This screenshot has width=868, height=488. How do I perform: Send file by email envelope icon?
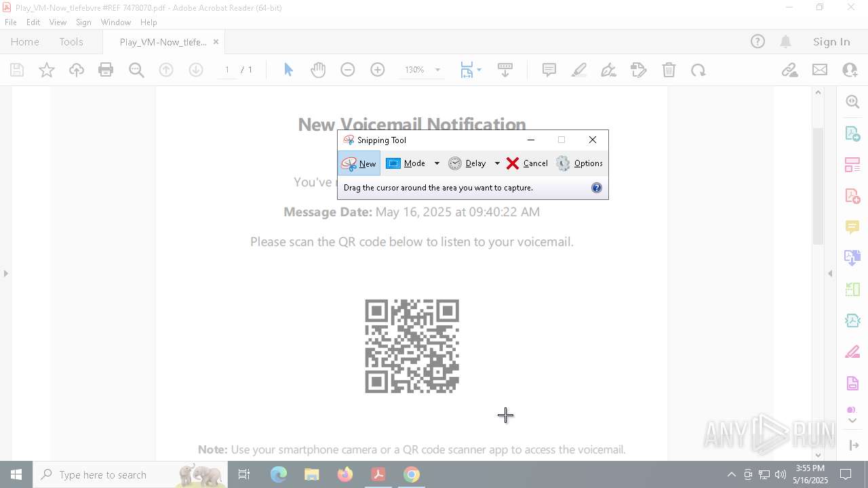click(820, 70)
